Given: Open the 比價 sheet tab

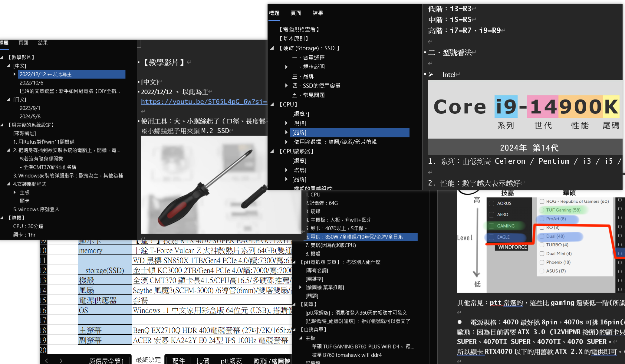Looking at the screenshot, I should click(x=203, y=361).
